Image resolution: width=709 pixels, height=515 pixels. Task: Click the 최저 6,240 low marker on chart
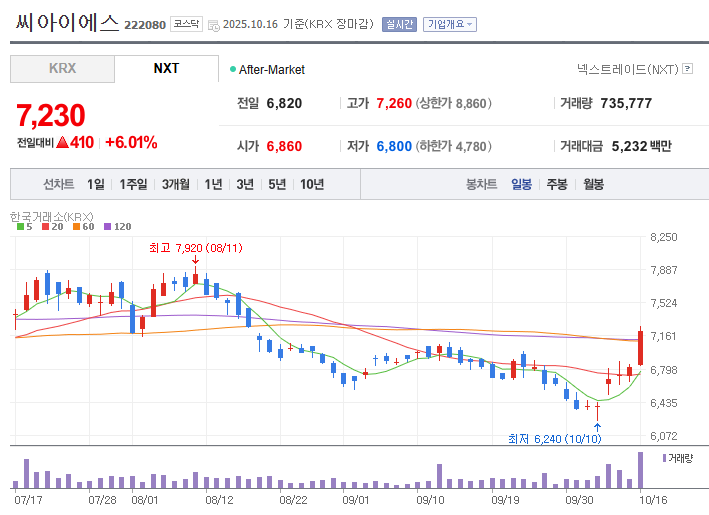[553, 438]
